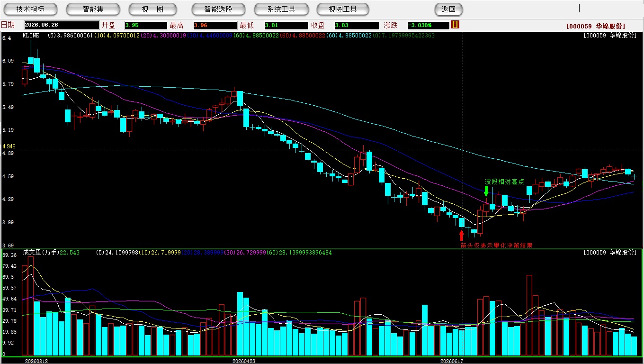Select the KLINE indicator label
The height and width of the screenshot is (364, 644).
[31, 36]
